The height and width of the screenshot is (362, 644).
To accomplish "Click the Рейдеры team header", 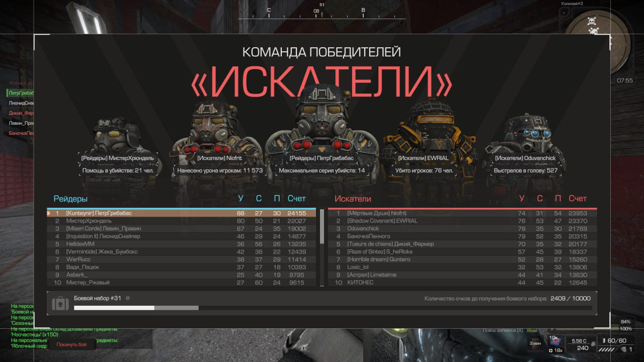I will (70, 199).
